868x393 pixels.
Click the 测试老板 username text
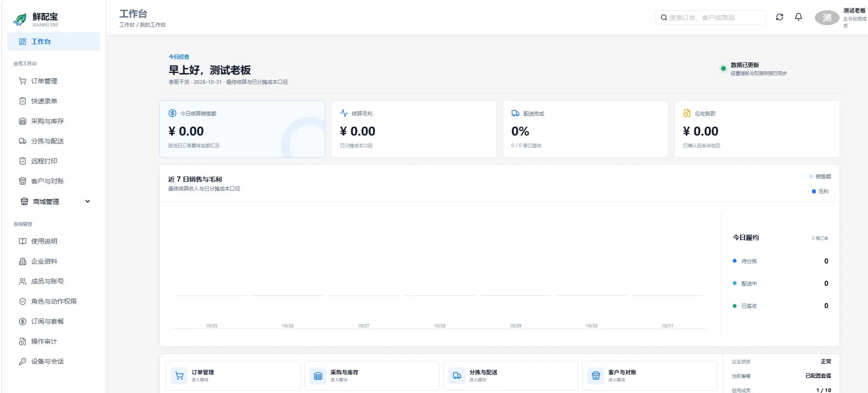(854, 11)
